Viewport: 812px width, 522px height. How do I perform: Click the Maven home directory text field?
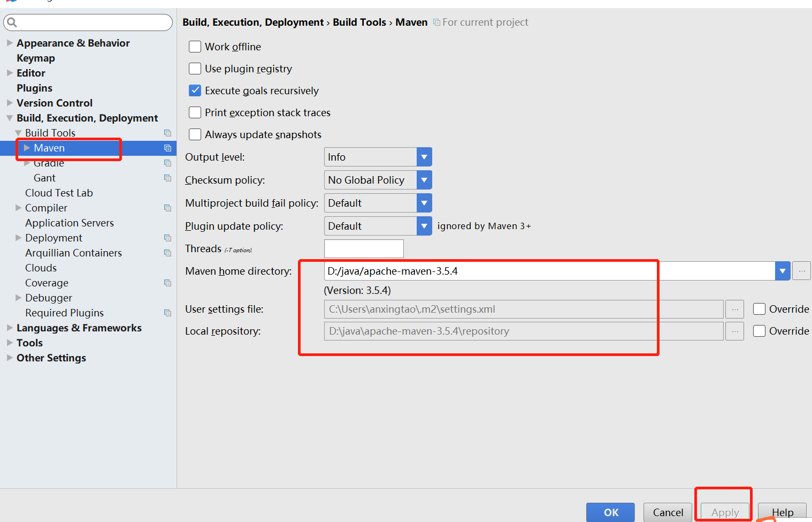tap(549, 271)
